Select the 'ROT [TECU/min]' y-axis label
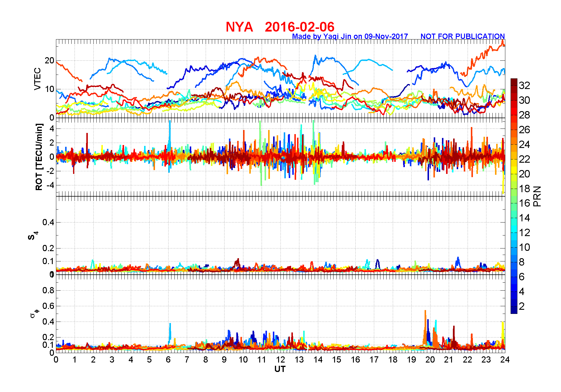The width and height of the screenshot is (561, 392). pos(39,157)
